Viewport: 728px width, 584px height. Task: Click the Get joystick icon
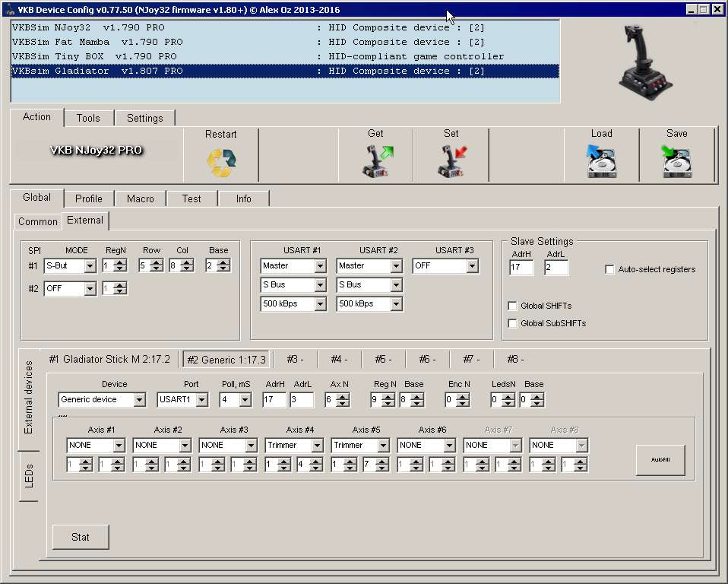[x=377, y=161]
